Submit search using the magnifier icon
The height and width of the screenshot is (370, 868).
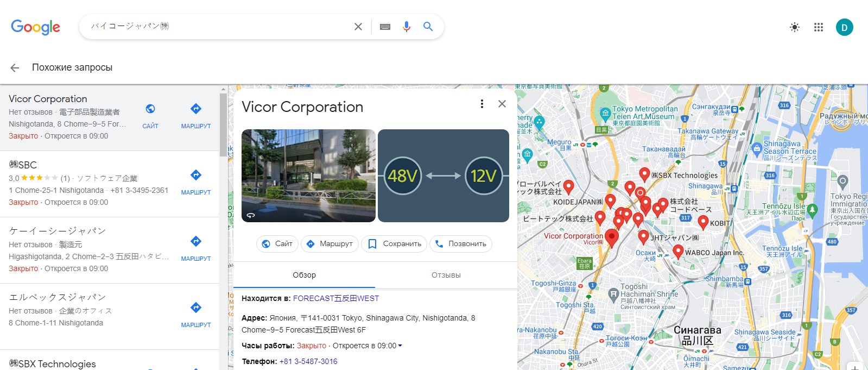pos(428,27)
